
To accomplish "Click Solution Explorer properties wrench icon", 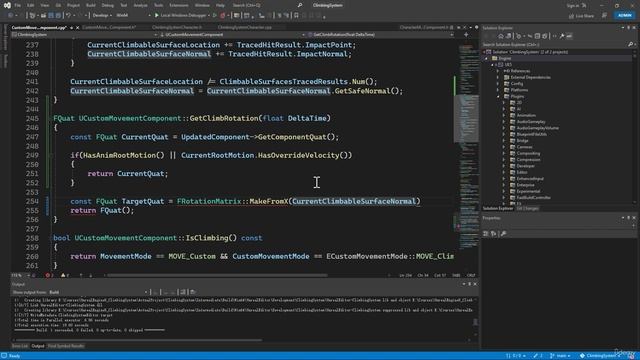I will [562, 36].
